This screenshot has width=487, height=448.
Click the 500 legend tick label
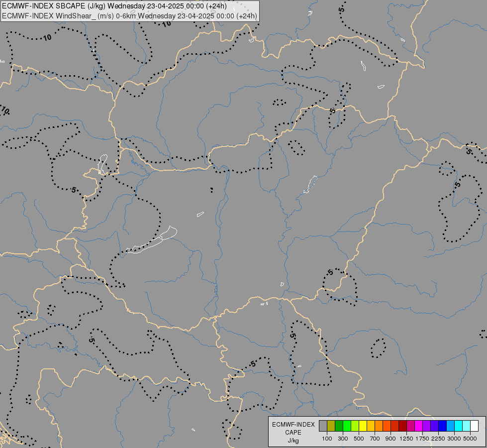359,439
